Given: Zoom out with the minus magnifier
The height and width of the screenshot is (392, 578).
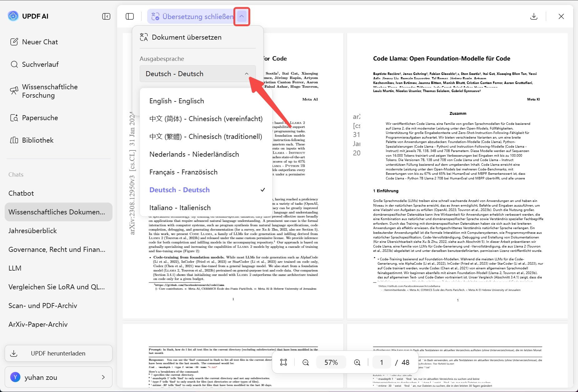Looking at the screenshot, I should [306, 362].
